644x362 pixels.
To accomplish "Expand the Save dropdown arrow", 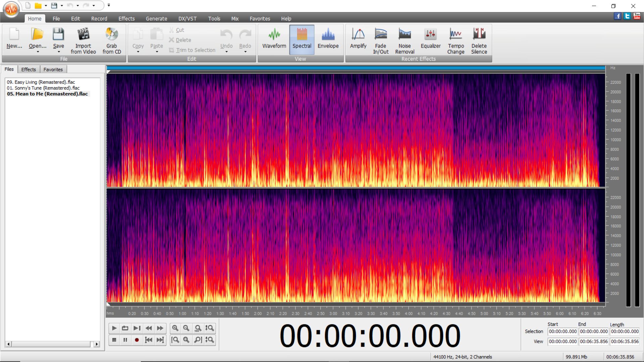I will [x=59, y=52].
